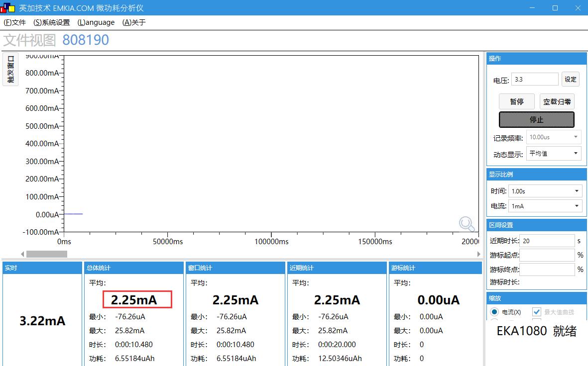Open the (S)系统设置 menu
Image resolution: width=588 pixels, height=366 pixels.
coord(52,22)
